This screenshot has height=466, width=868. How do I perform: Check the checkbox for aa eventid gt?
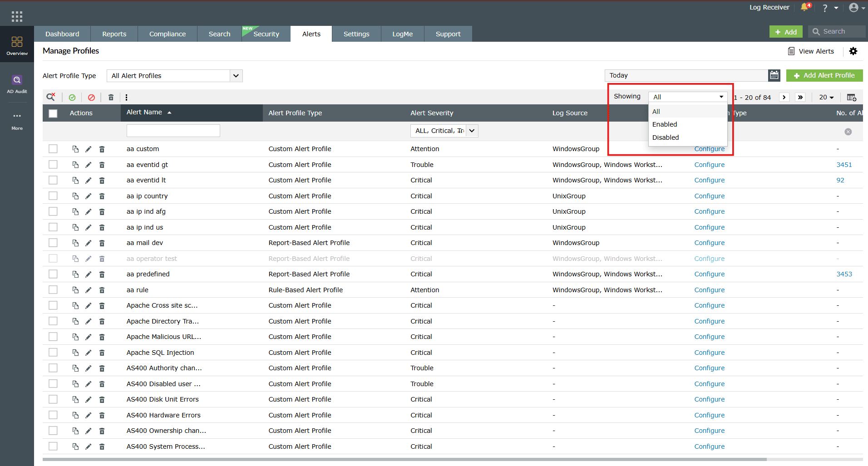click(x=53, y=164)
